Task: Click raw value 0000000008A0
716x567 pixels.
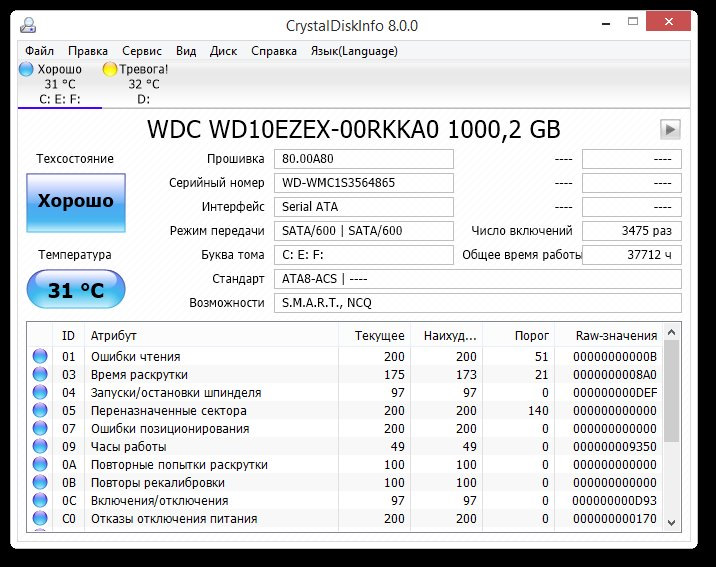Action: (x=615, y=375)
